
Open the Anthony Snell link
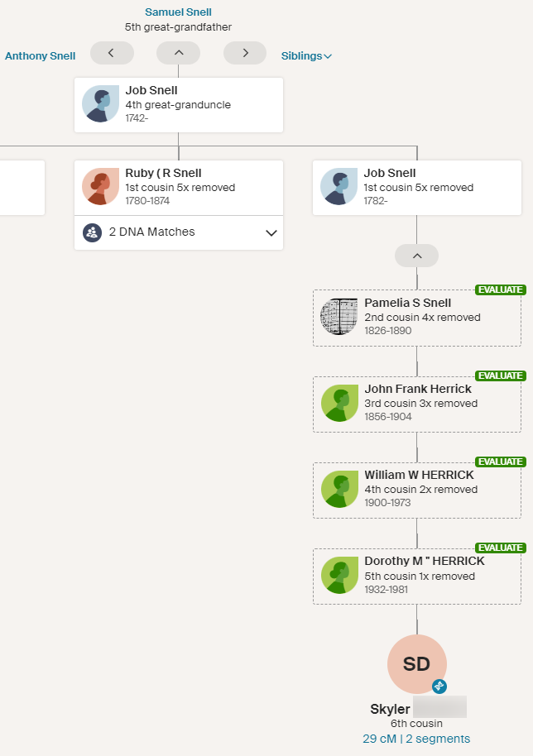click(40, 56)
